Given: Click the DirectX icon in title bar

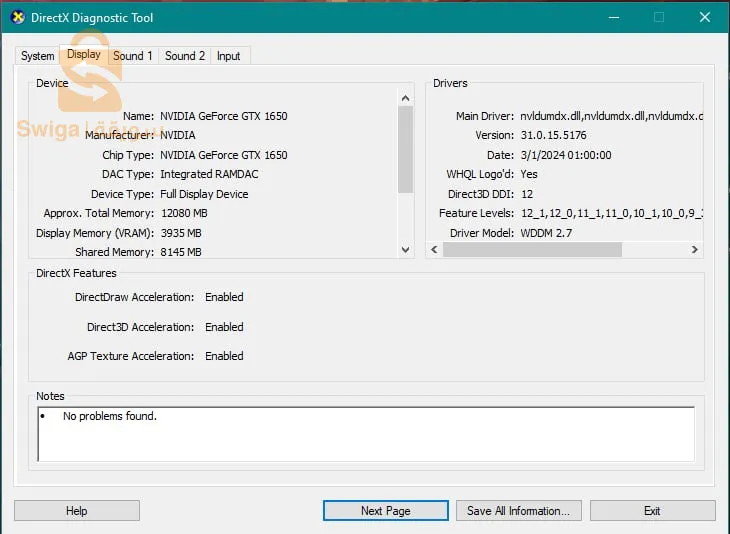Looking at the screenshot, I should 17,17.
